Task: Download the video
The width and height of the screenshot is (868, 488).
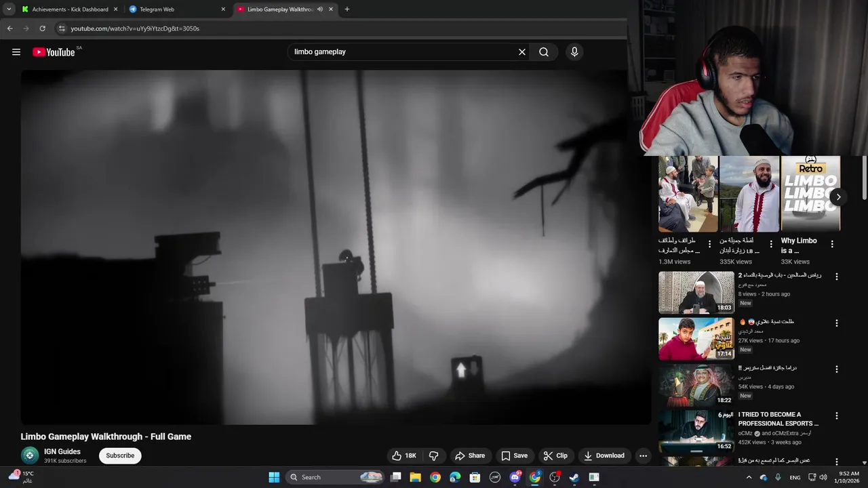Action: click(604, 455)
